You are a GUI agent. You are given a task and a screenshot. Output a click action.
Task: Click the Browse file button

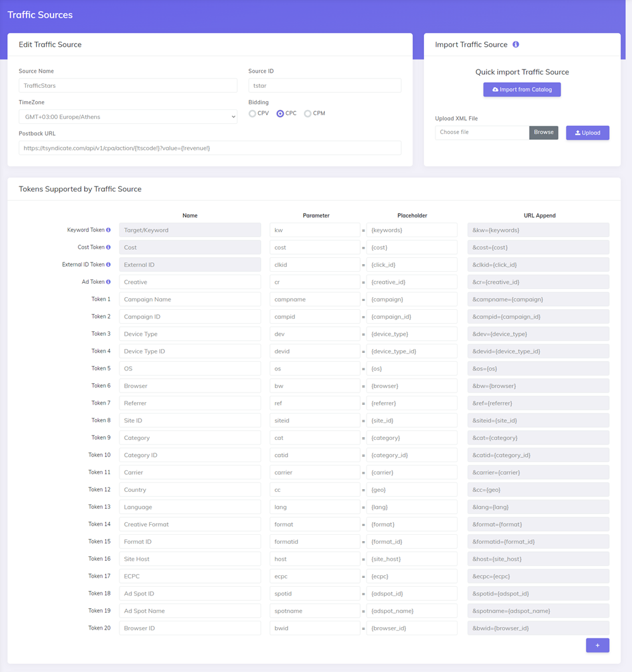pyautogui.click(x=544, y=132)
